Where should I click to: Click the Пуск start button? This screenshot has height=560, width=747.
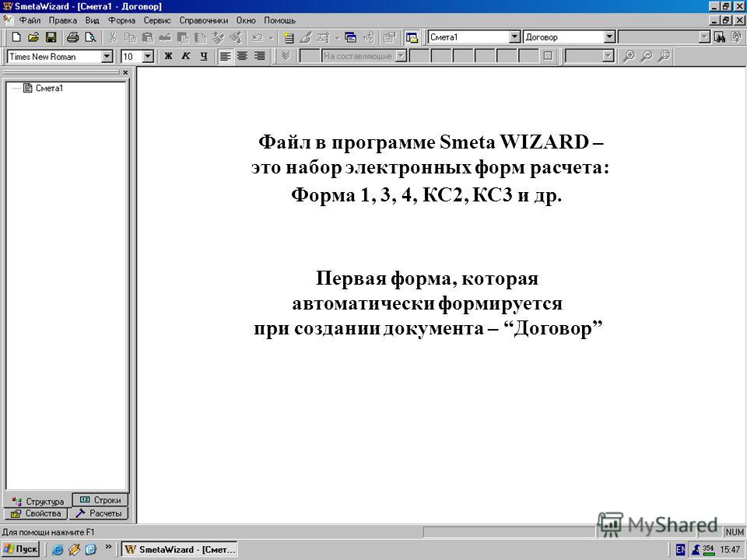point(20,549)
